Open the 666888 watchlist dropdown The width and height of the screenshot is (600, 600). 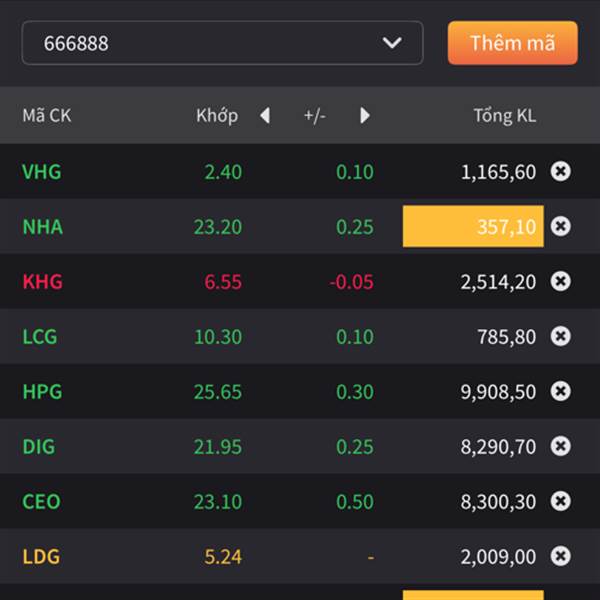222,43
